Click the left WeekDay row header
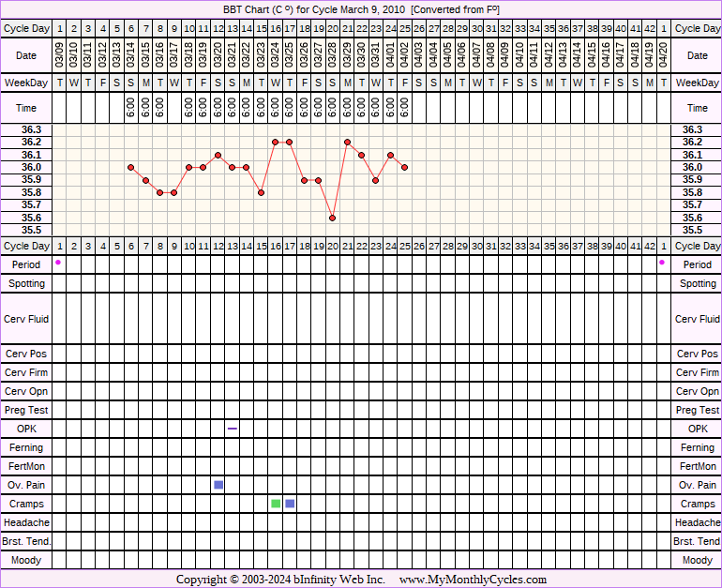The width and height of the screenshot is (722, 588). (x=26, y=83)
